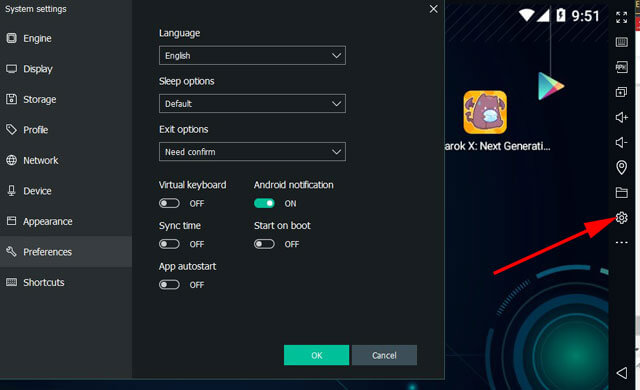This screenshot has width=640, height=390.
Task: Close the System settings dialog
Action: (433, 9)
